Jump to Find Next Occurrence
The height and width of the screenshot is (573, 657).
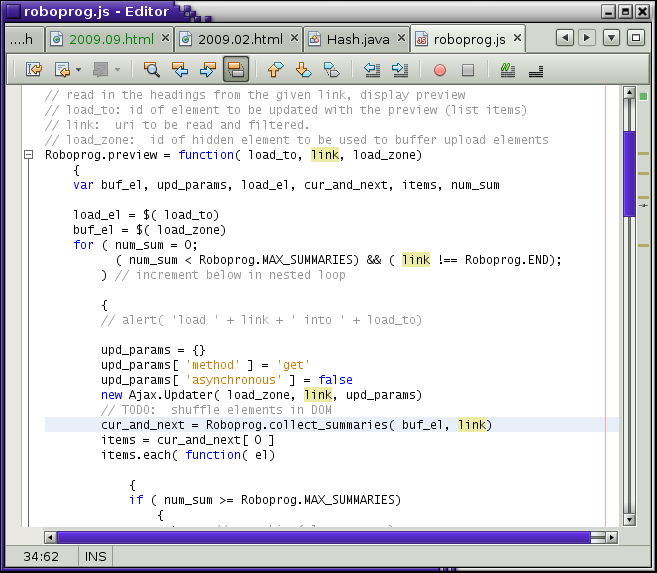coord(208,70)
